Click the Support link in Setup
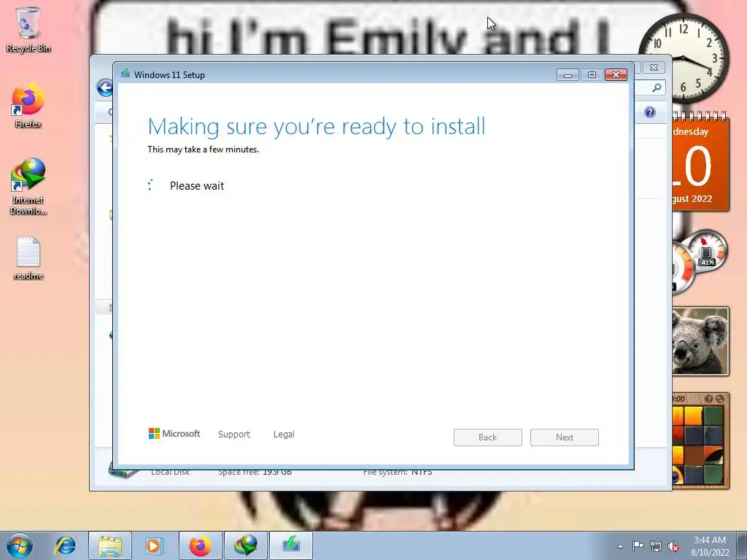This screenshot has height=560, width=747. (x=234, y=435)
